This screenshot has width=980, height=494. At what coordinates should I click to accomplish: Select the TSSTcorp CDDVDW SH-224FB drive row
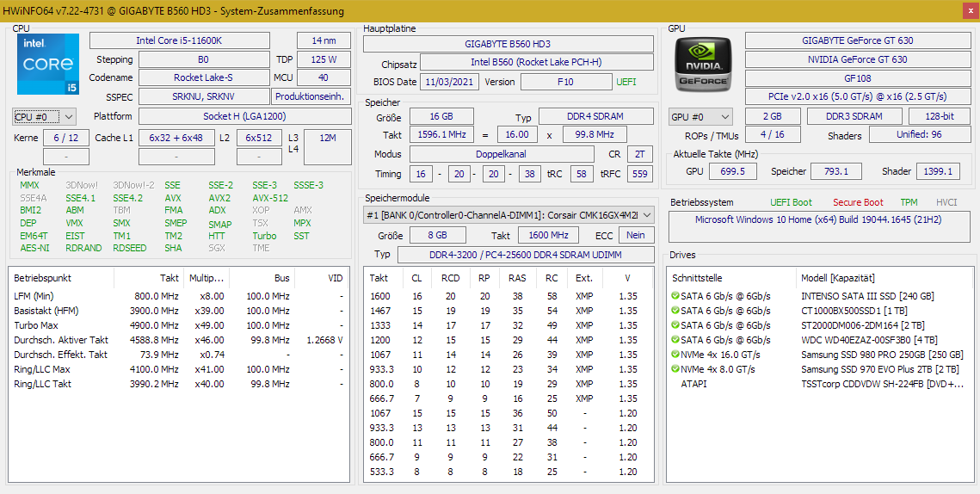[x=819, y=384]
